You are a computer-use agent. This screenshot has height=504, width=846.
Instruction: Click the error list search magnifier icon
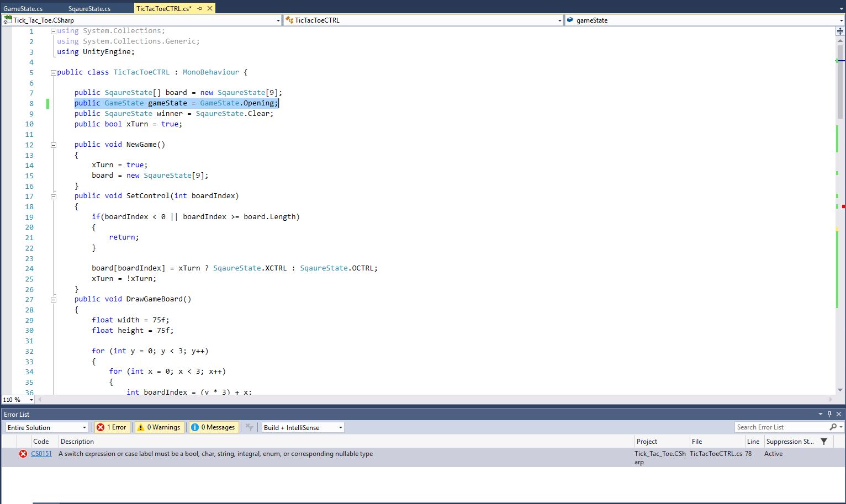[833, 427]
